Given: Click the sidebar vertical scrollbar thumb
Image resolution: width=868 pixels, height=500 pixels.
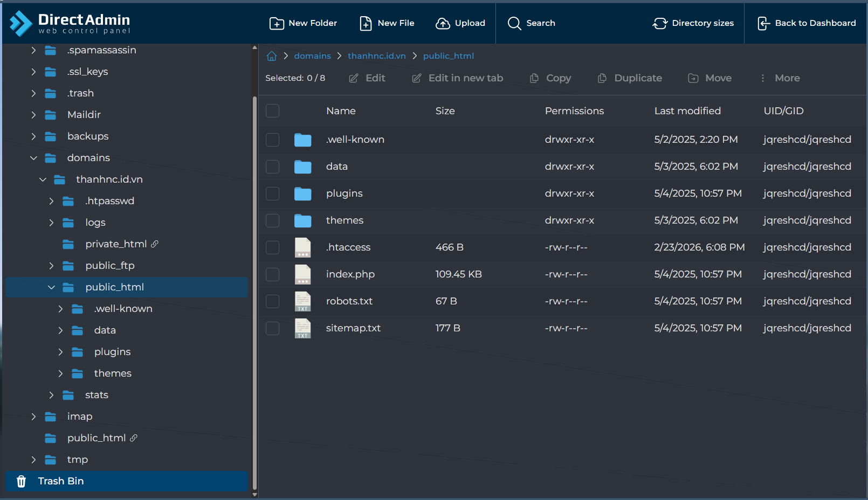Looking at the screenshot, I should pyautogui.click(x=254, y=294).
